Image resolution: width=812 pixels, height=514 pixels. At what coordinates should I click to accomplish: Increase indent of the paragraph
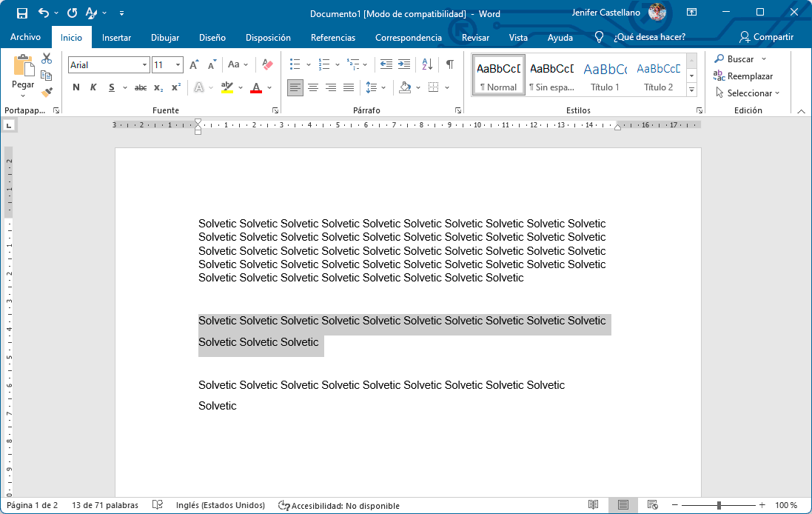[x=404, y=65]
